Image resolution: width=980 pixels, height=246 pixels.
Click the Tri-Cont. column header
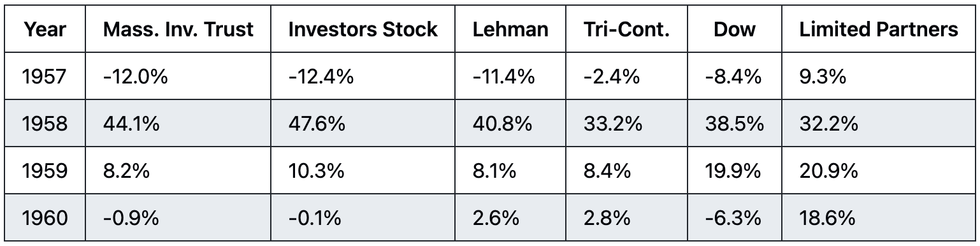[626, 29]
